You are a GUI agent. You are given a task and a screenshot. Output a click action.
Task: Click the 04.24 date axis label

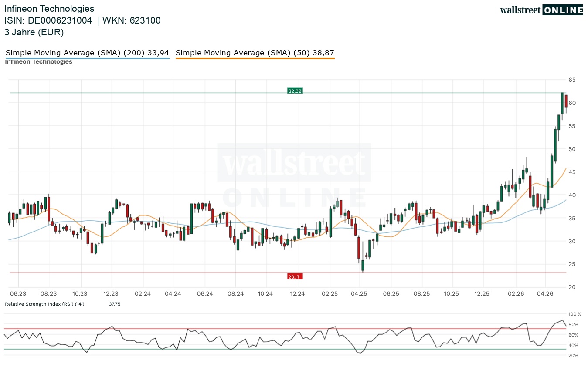[173, 294]
